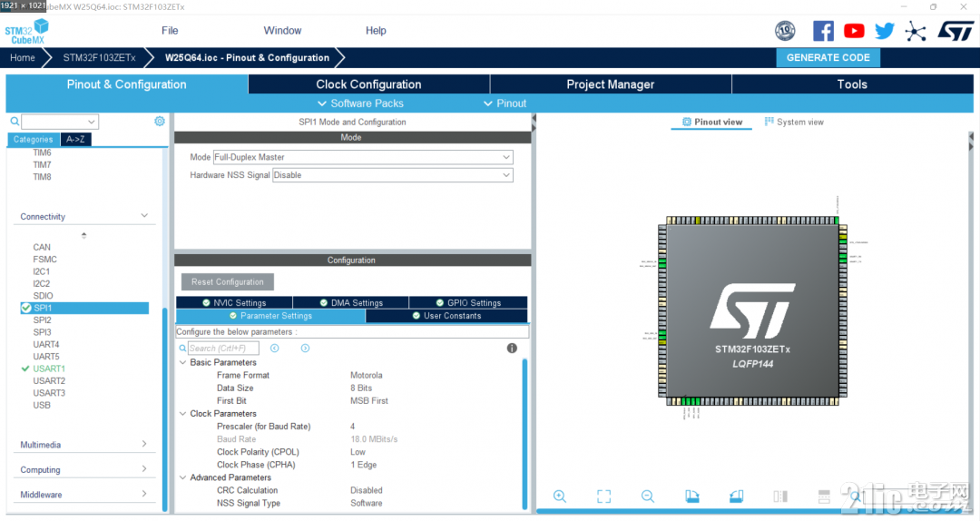Open the DMA Settings tab
The image size is (980, 521).
[350, 303]
